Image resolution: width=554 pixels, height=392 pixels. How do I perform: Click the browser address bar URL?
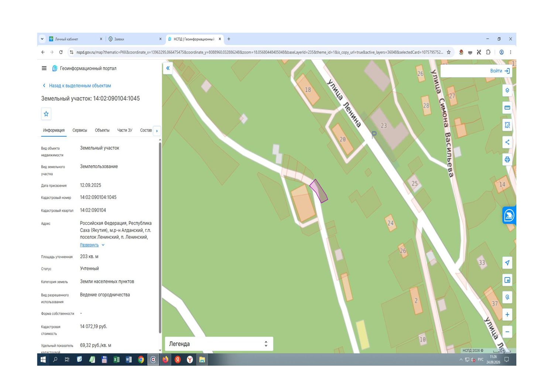(x=259, y=52)
